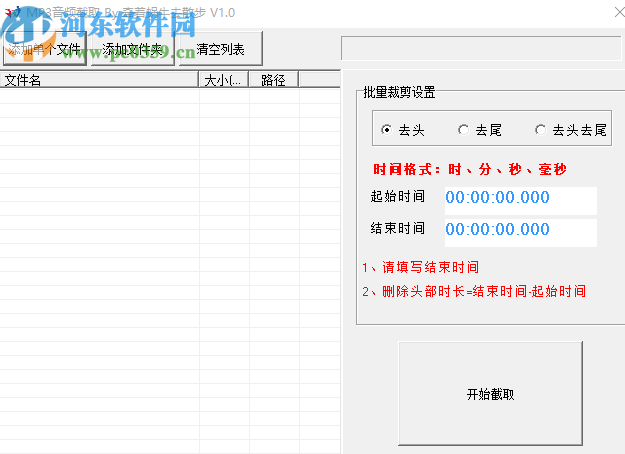
Task: Click the note 2、删除头部时长 text
Action: 474,291
